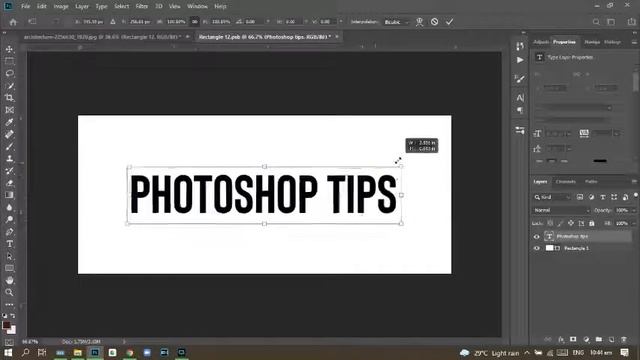Select the History Brush tool
Image resolution: width=640 pixels, height=360 pixels.
[9, 171]
